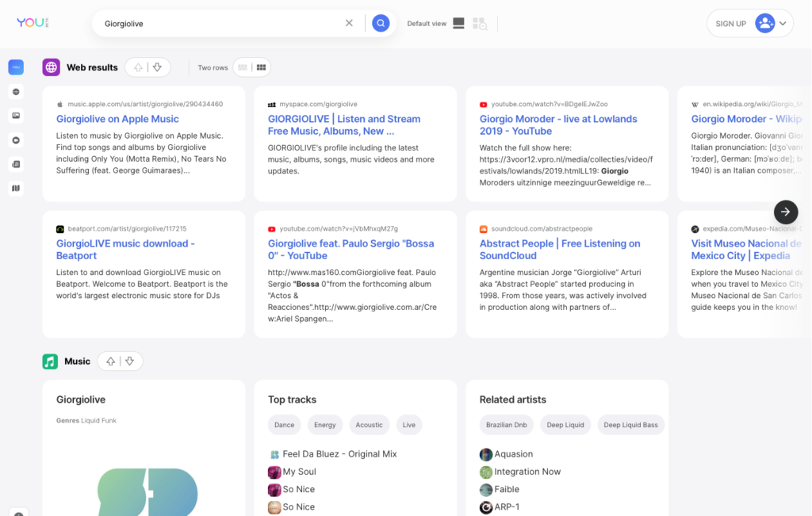
Task: Downvote the Web results section
Action: pos(158,67)
